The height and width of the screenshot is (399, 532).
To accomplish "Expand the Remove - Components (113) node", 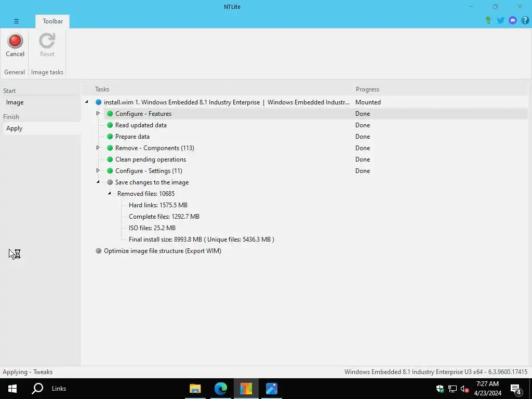I will point(98,148).
